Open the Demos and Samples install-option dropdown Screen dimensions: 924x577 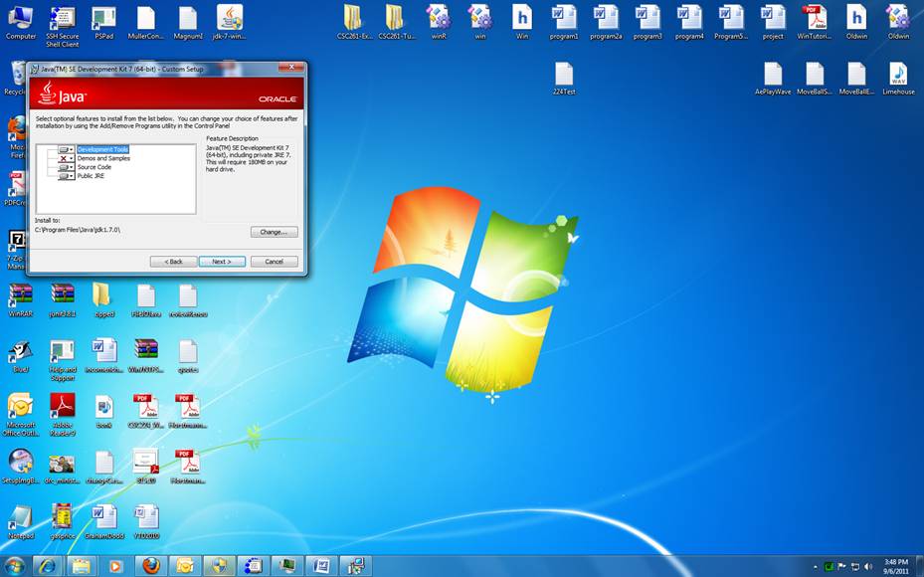(x=66, y=158)
